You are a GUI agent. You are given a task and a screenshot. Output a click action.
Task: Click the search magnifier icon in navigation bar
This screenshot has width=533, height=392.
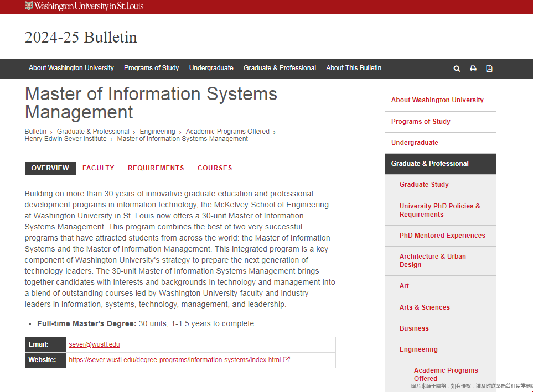click(457, 68)
